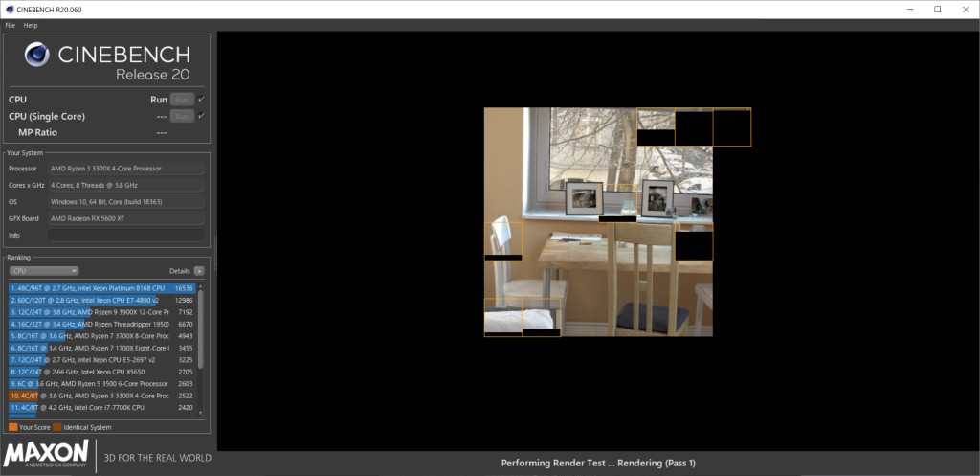This screenshot has width=980, height=476.
Task: Toggle the CPU (Single Core) checkbox
Action: tap(201, 116)
